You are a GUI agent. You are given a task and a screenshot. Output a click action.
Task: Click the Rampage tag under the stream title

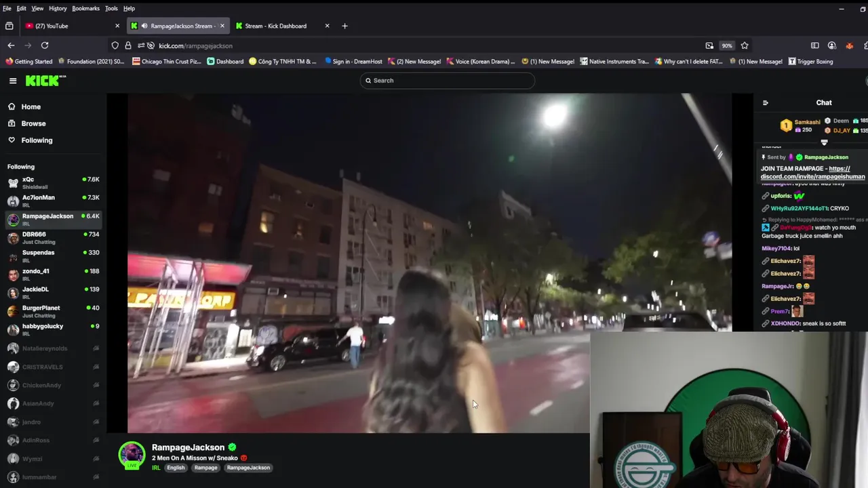click(205, 468)
